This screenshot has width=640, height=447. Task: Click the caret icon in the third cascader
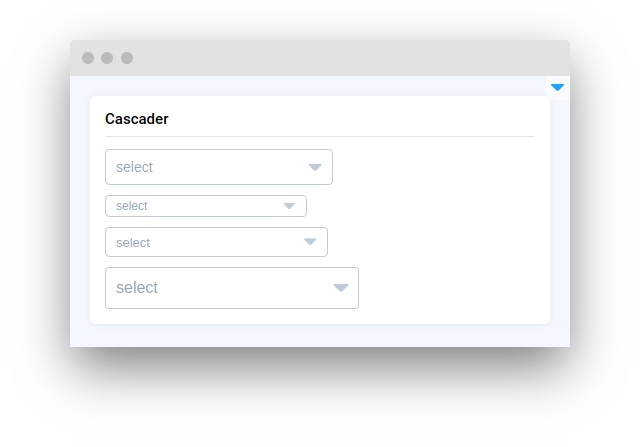coord(310,242)
